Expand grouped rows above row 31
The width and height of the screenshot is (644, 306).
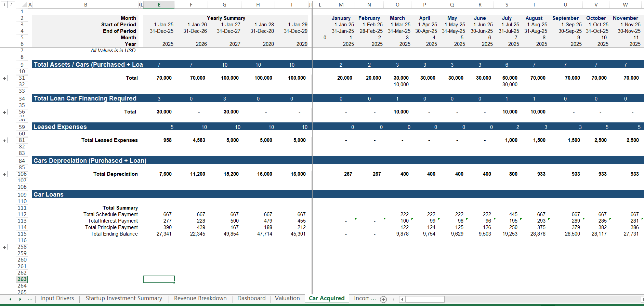pyautogui.click(x=5, y=78)
